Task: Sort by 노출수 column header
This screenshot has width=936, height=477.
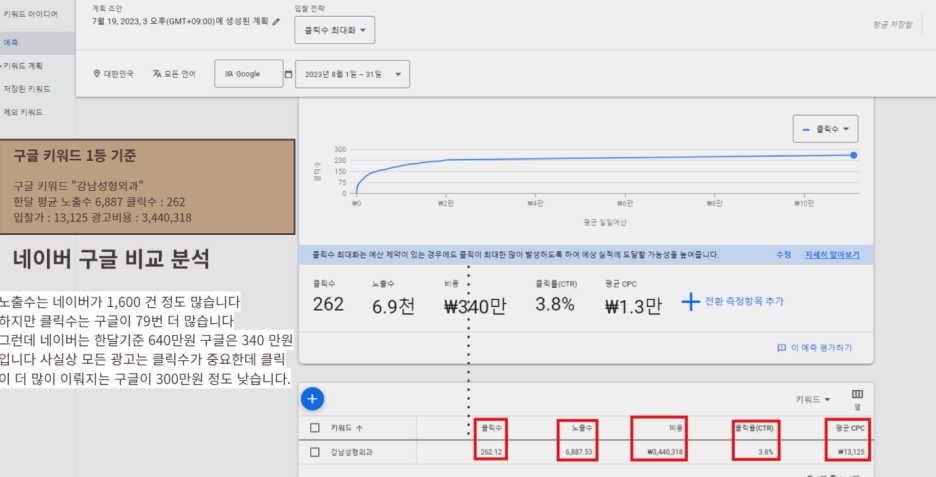Action: (x=581, y=428)
